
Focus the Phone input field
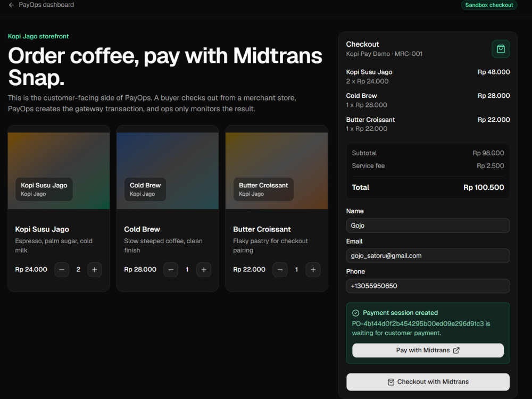pos(428,286)
